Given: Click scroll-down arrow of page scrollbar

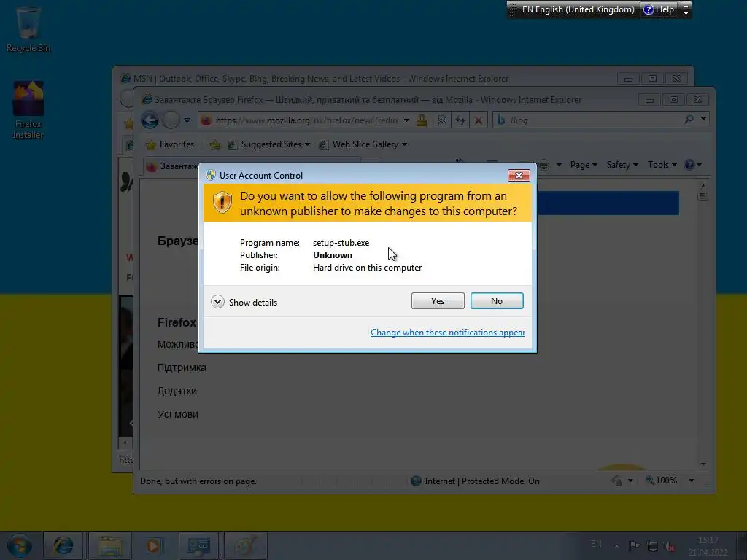Looking at the screenshot, I should point(703,463).
